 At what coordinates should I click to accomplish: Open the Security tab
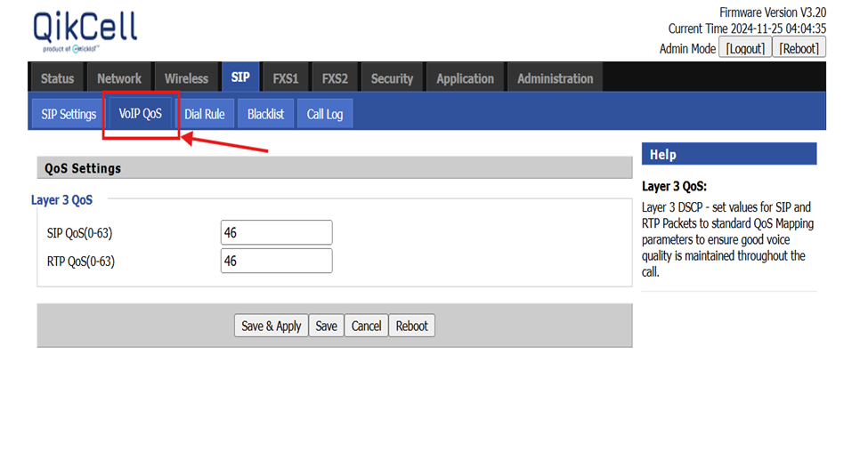[x=392, y=78]
